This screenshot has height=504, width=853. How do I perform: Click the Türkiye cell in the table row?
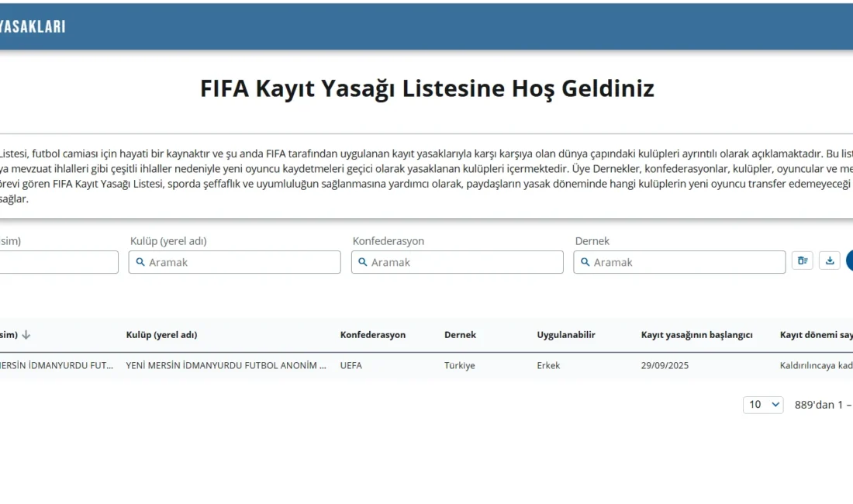point(460,365)
